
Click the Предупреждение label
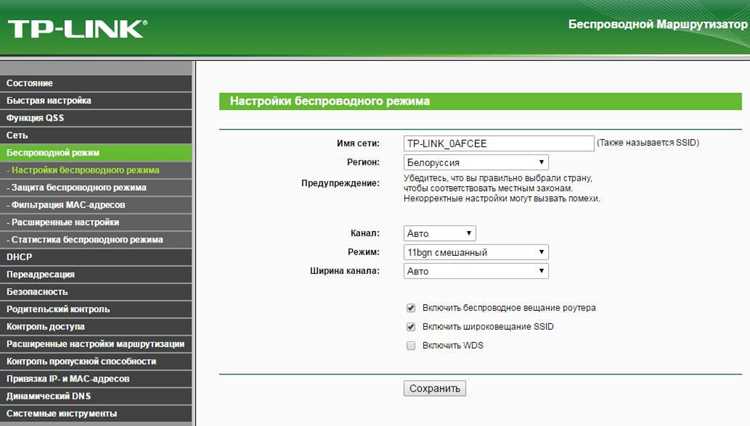click(340, 183)
